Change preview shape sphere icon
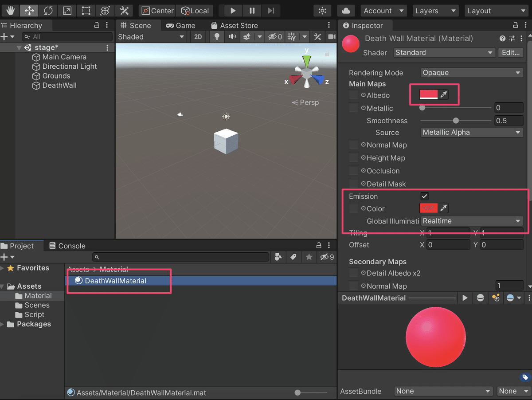The height and width of the screenshot is (400, 532). pos(480,298)
